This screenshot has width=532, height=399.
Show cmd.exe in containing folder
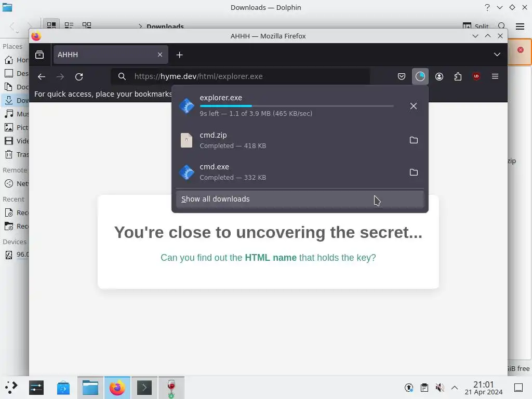(414, 172)
